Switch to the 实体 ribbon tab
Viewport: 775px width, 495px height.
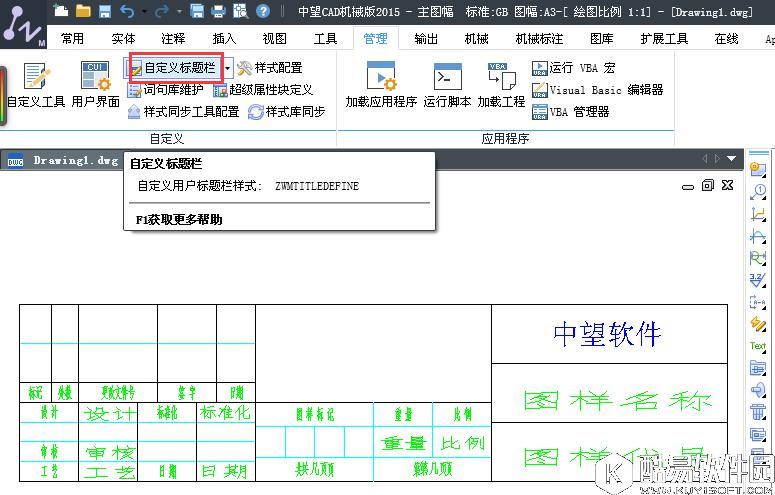(123, 39)
